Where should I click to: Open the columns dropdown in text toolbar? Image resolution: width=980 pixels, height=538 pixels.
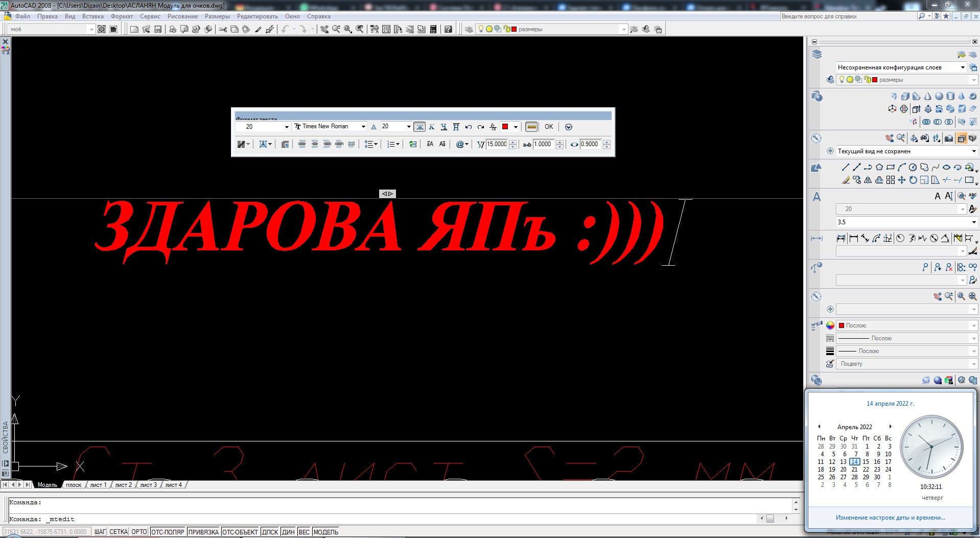[x=243, y=144]
